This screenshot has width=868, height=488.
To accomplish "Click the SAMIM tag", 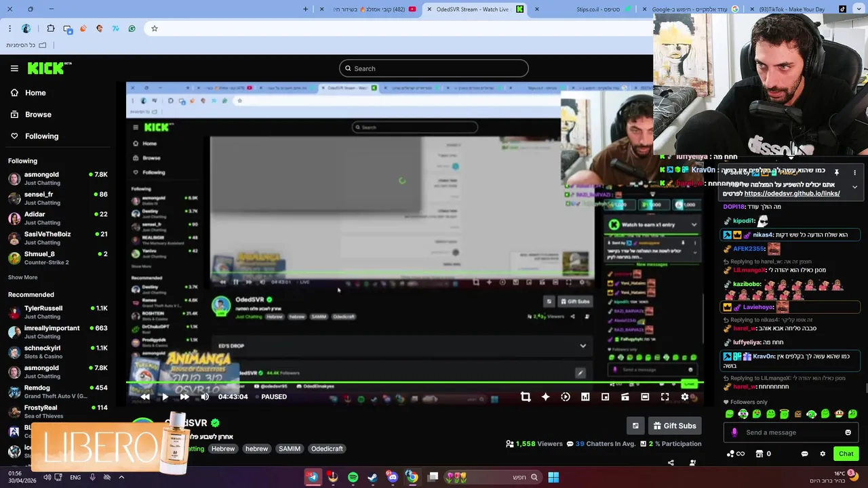I will (x=290, y=449).
